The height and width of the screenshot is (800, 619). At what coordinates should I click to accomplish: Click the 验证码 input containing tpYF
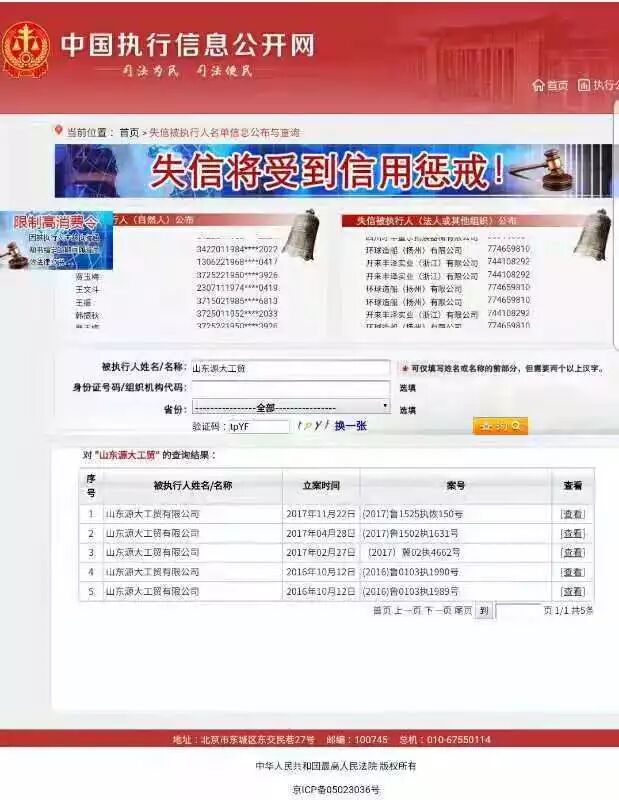coord(258,427)
